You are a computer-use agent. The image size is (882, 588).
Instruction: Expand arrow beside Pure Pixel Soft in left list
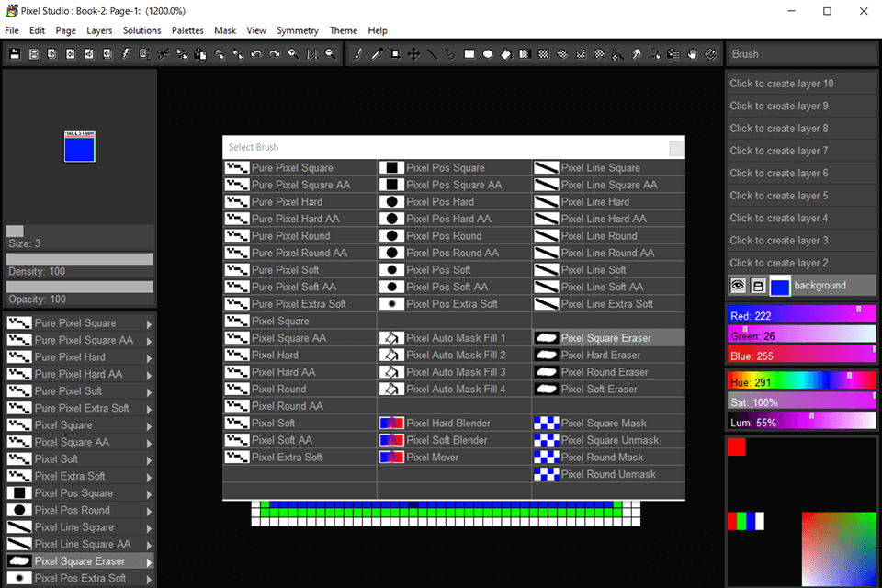tap(149, 391)
